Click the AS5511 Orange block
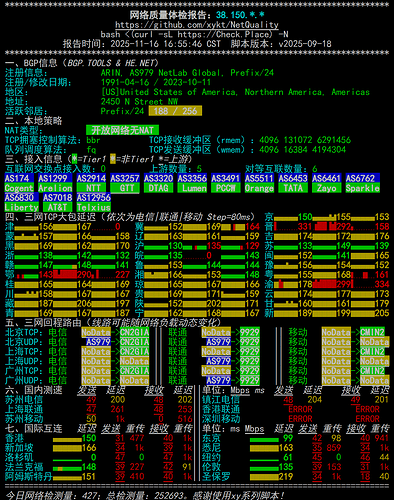Viewport: 394px width, 500px height. pyautogui.click(x=260, y=183)
